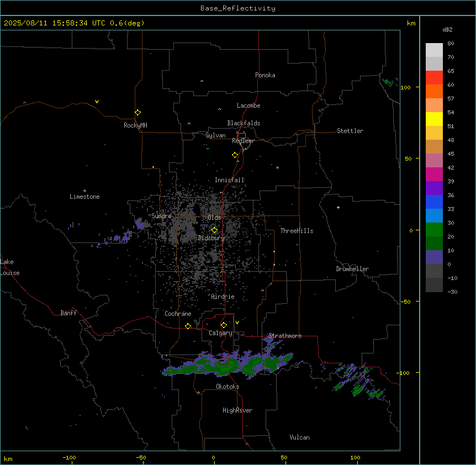The image size is (476, 465).
Task: Click the Olds town label
Action: (214, 218)
